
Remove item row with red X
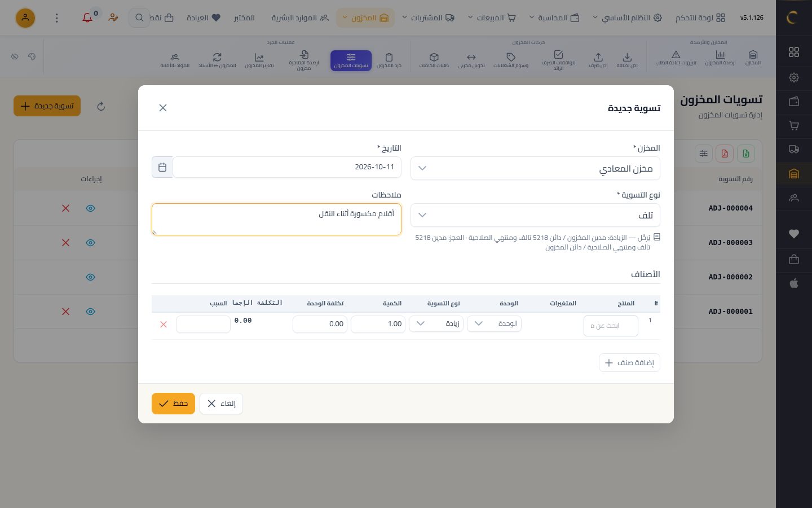(164, 325)
